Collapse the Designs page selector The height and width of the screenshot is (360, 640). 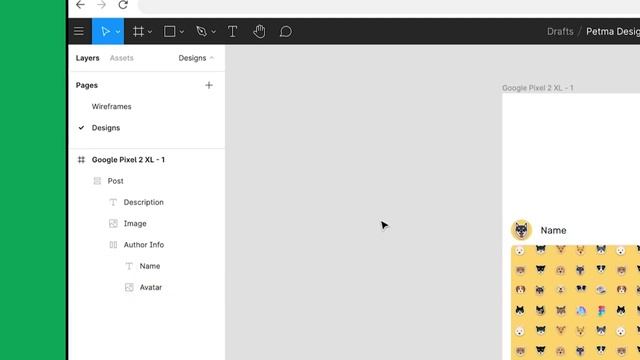click(x=196, y=58)
